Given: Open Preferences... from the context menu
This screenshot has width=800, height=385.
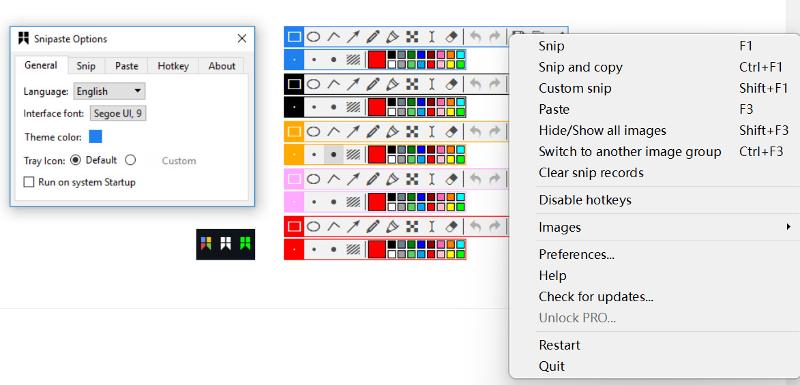Looking at the screenshot, I should click(577, 254).
